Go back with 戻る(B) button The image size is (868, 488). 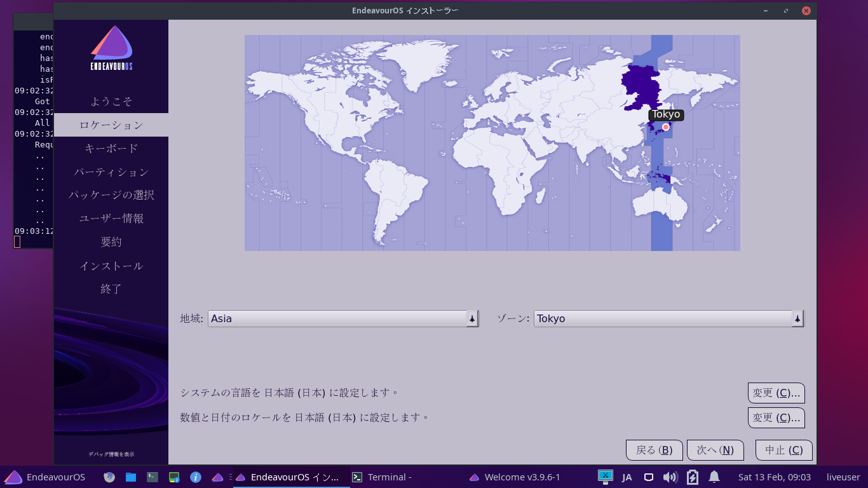(x=654, y=450)
